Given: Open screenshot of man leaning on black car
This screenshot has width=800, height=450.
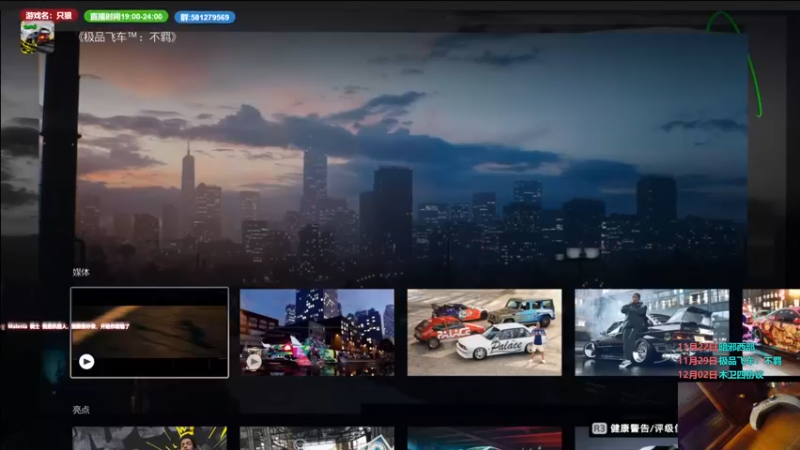Looking at the screenshot, I should click(652, 332).
